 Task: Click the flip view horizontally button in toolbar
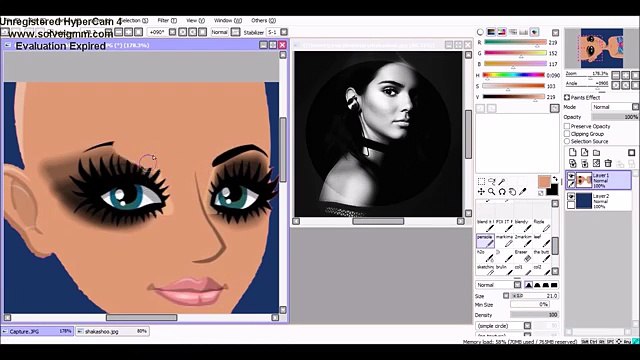236,32
